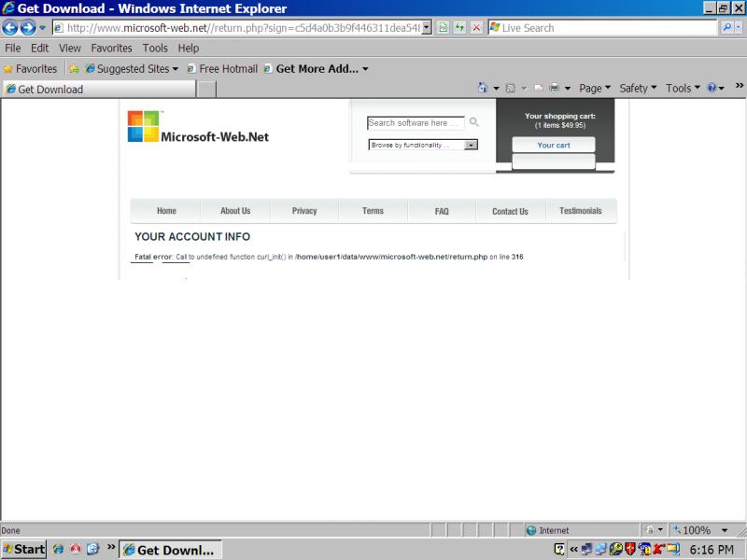Open the Contact Us page

(510, 211)
